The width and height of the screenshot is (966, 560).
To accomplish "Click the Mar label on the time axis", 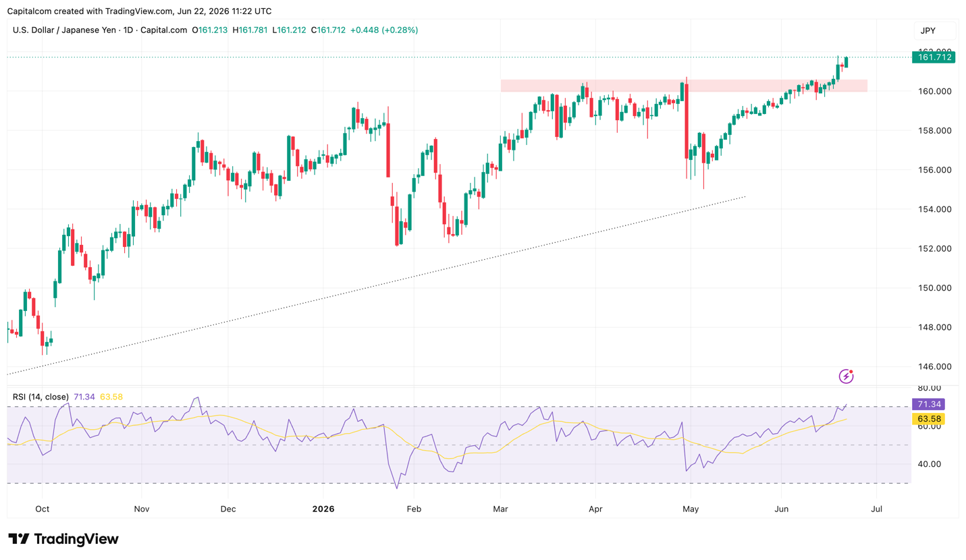I will click(x=500, y=508).
